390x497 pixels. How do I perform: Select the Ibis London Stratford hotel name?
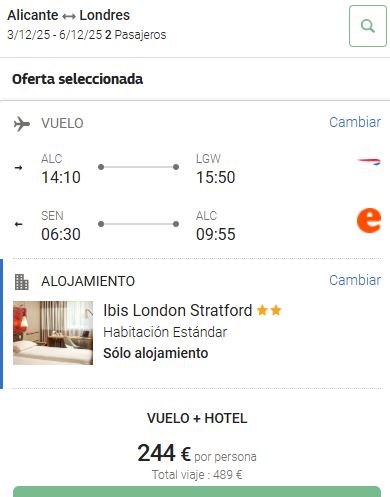[x=178, y=310]
